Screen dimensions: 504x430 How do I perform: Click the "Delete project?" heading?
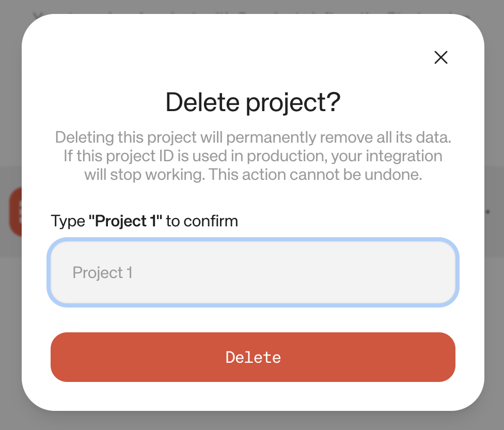pos(253,102)
